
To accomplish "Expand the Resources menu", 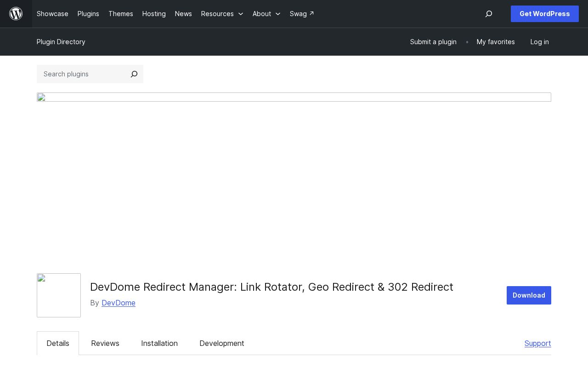I will [x=222, y=14].
